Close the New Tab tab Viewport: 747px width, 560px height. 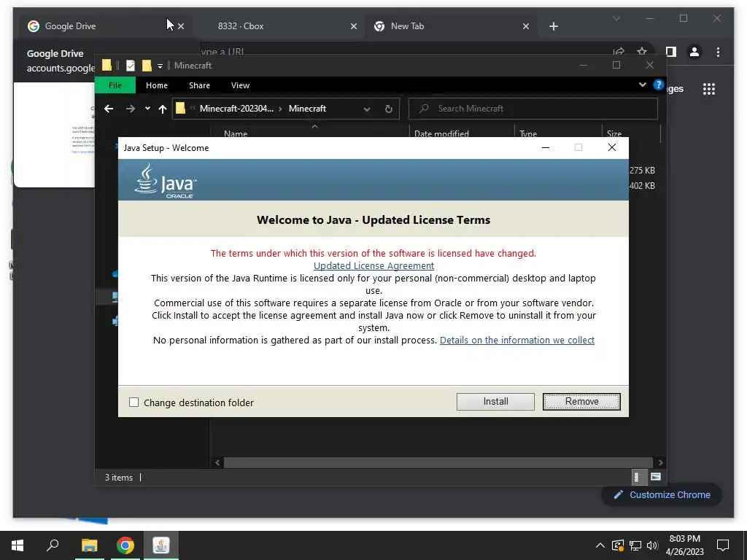click(x=525, y=26)
